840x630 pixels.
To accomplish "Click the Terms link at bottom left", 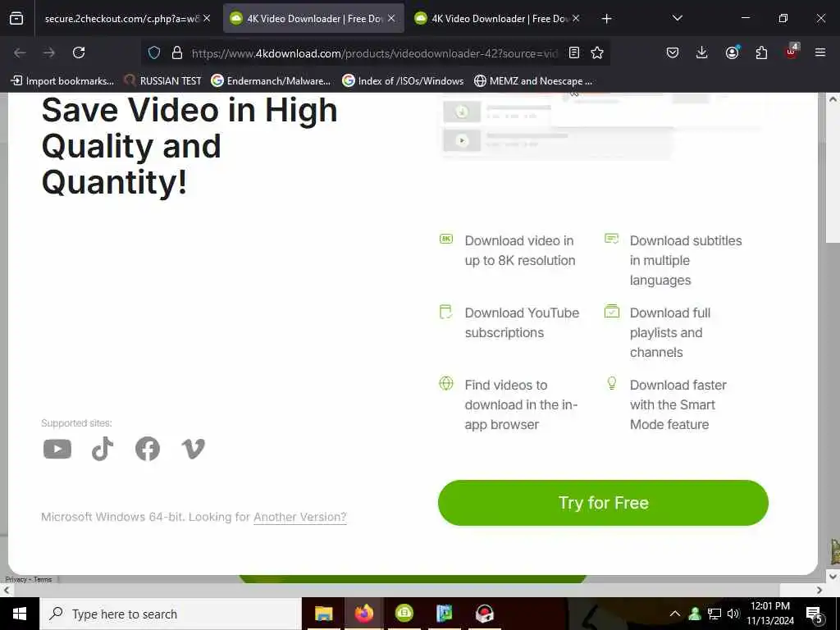I will [x=43, y=580].
